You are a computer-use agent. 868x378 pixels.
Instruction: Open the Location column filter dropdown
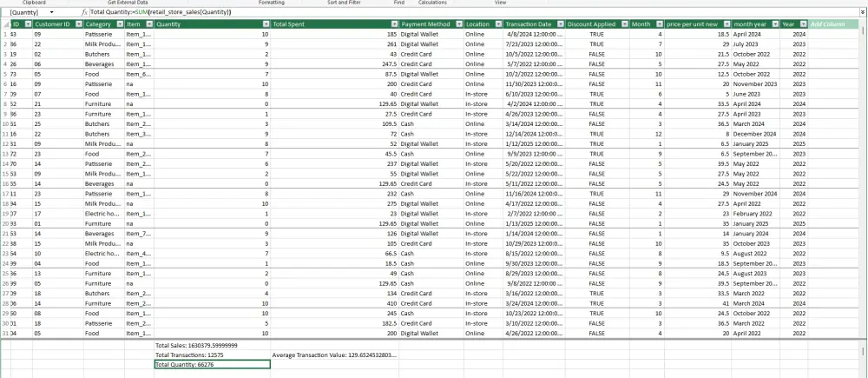pos(497,24)
